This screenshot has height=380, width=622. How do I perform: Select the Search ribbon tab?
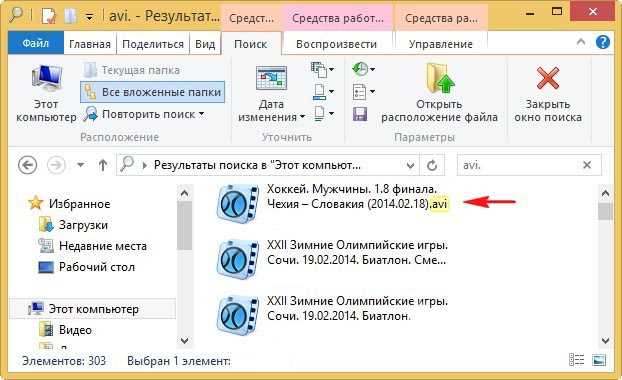[251, 44]
